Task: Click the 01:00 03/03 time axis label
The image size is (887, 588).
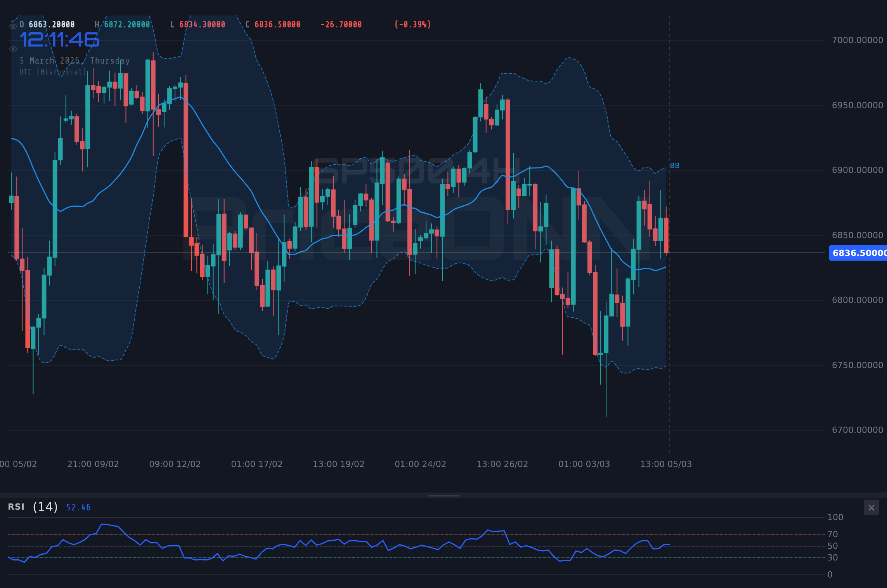Action: point(584,464)
